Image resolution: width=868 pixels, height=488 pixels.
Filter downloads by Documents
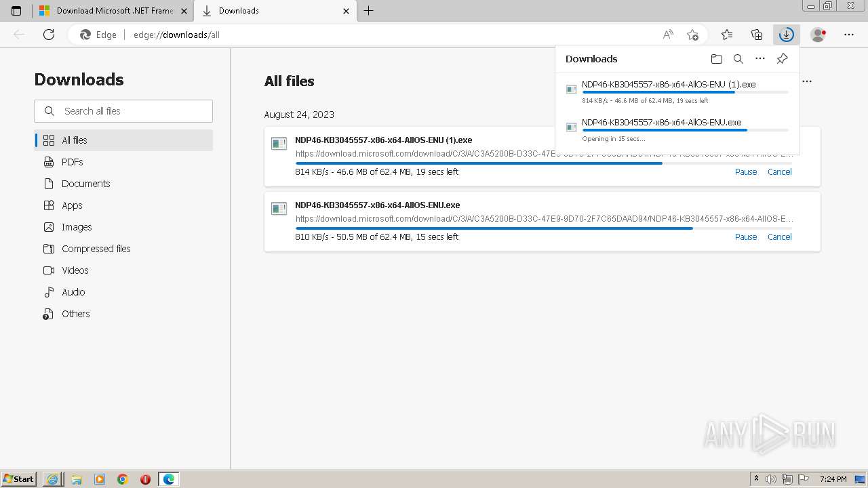(124, 184)
